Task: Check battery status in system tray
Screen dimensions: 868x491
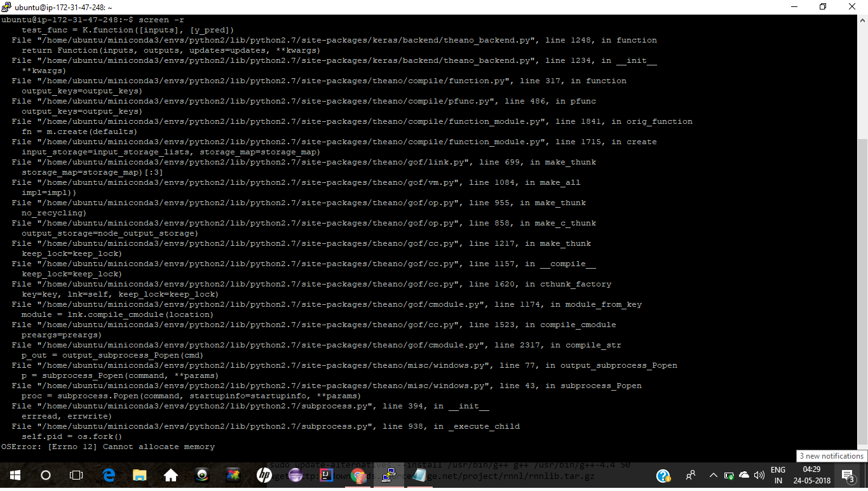Action: (729, 475)
